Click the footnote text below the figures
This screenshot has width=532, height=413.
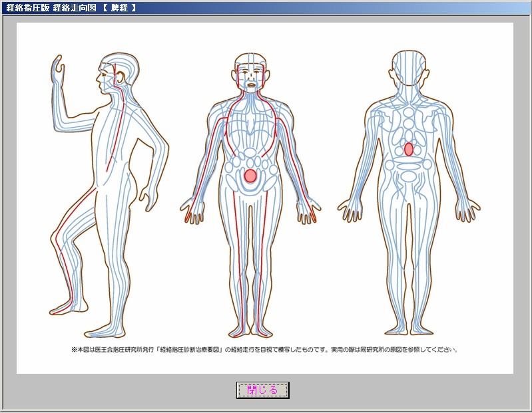click(264, 349)
